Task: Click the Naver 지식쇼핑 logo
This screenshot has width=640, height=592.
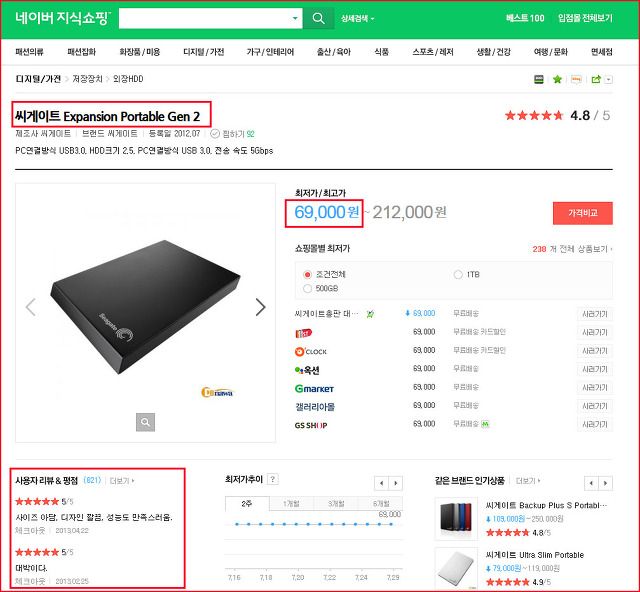Action: (x=63, y=18)
